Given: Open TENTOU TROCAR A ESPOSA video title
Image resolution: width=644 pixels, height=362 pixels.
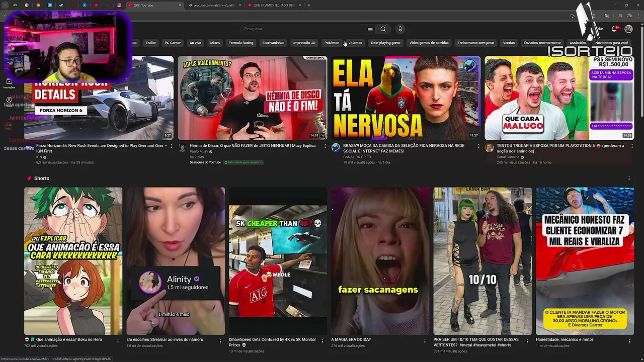Looking at the screenshot, I should pos(560,148).
